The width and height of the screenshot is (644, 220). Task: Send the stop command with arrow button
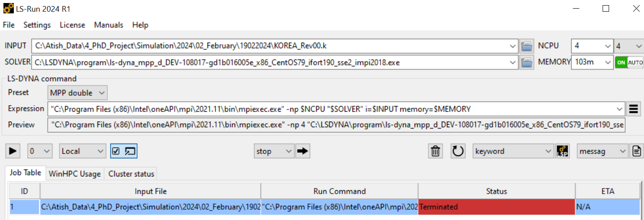[x=303, y=151]
